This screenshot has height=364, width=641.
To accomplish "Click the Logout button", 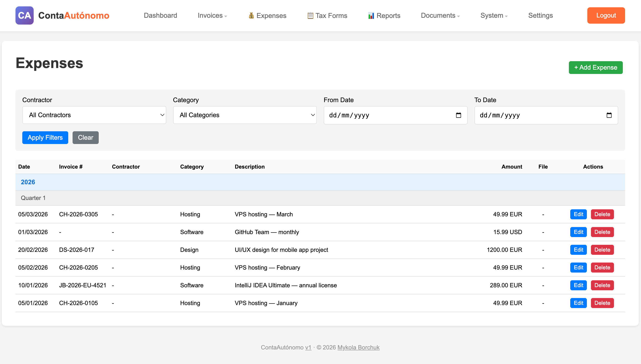I will (606, 15).
